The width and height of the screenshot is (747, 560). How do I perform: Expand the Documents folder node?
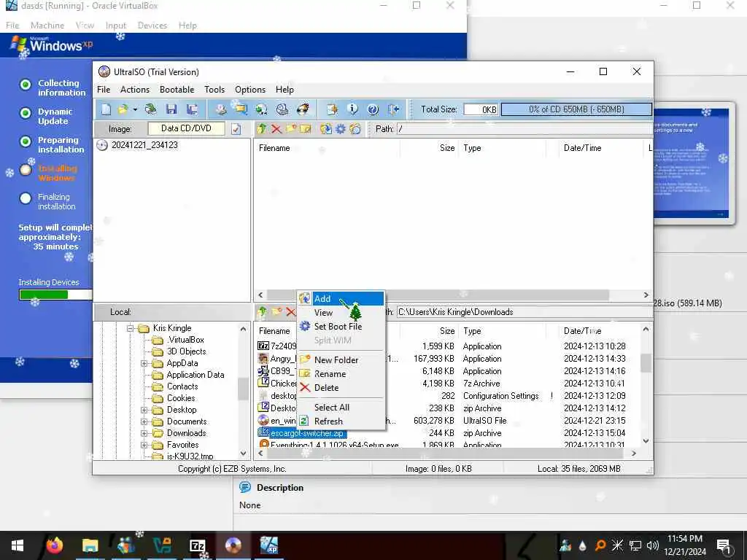click(144, 421)
